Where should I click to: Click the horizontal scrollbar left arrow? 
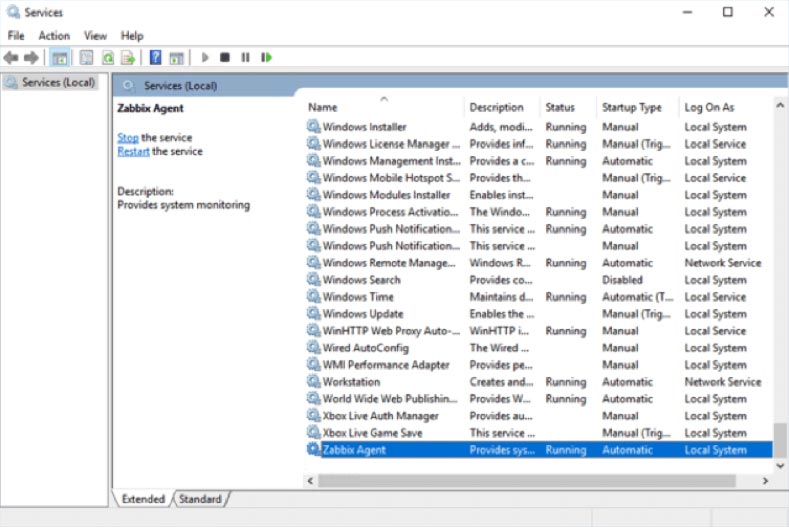(x=310, y=481)
